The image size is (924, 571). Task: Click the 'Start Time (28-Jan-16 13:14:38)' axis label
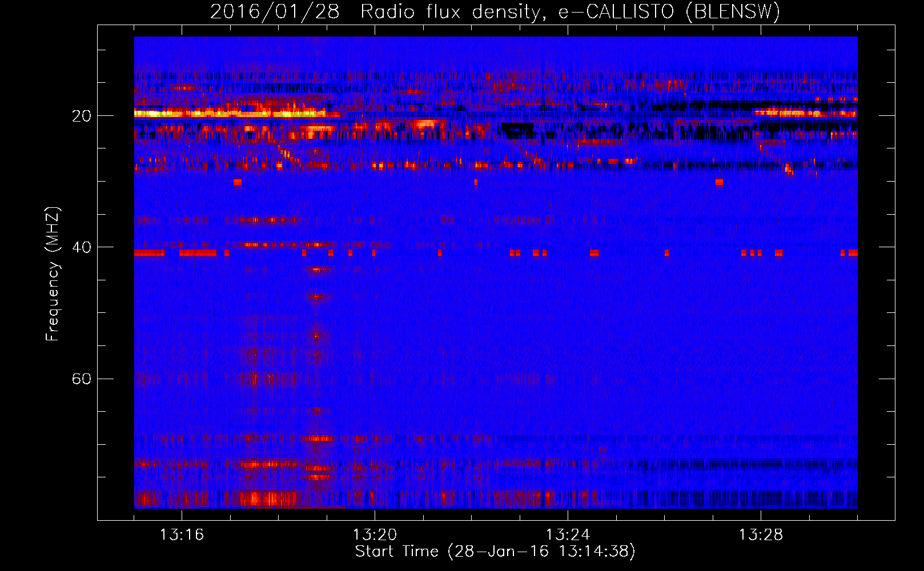coord(495,552)
